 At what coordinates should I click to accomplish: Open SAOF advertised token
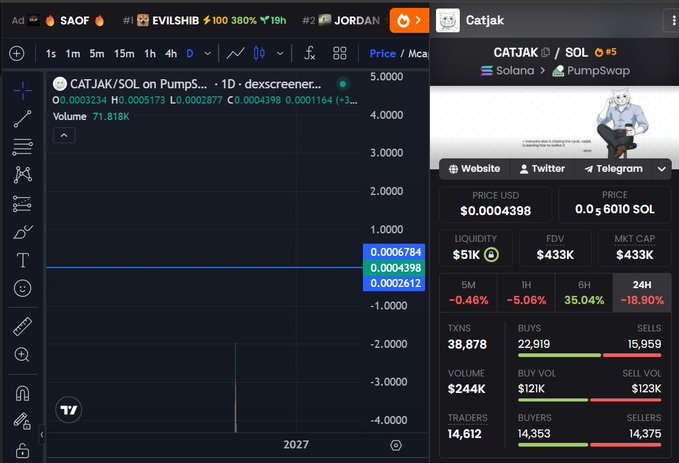tap(75, 20)
